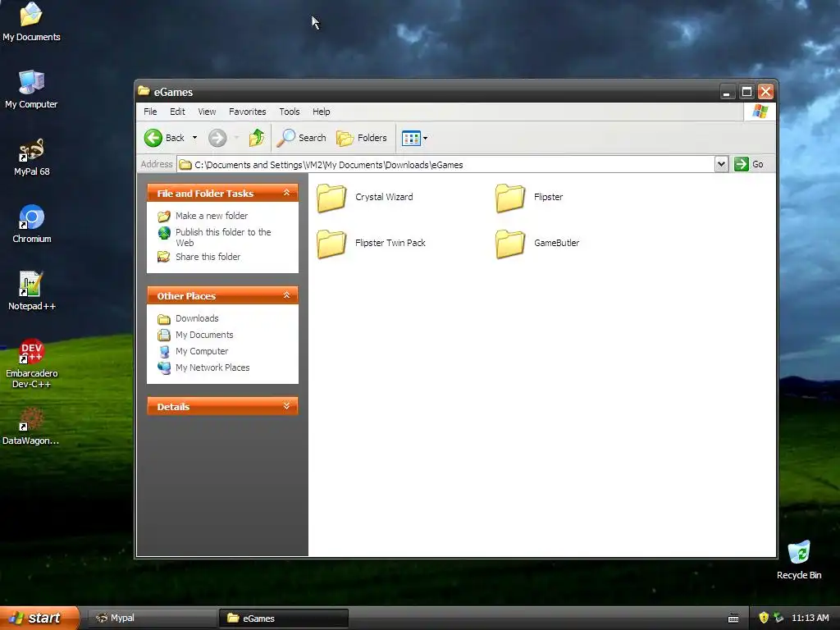Collapse the File and Folder Tasks panel
This screenshot has height=630, width=840.
286,193
